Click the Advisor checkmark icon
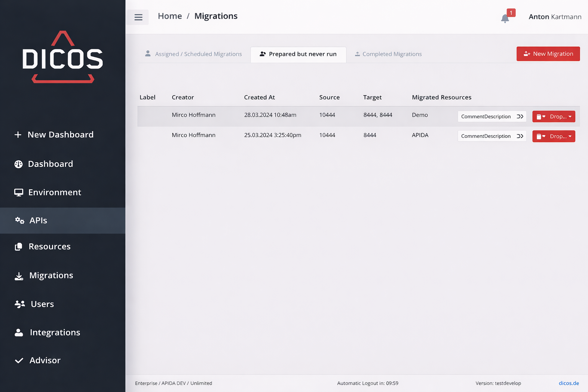 coord(19,361)
